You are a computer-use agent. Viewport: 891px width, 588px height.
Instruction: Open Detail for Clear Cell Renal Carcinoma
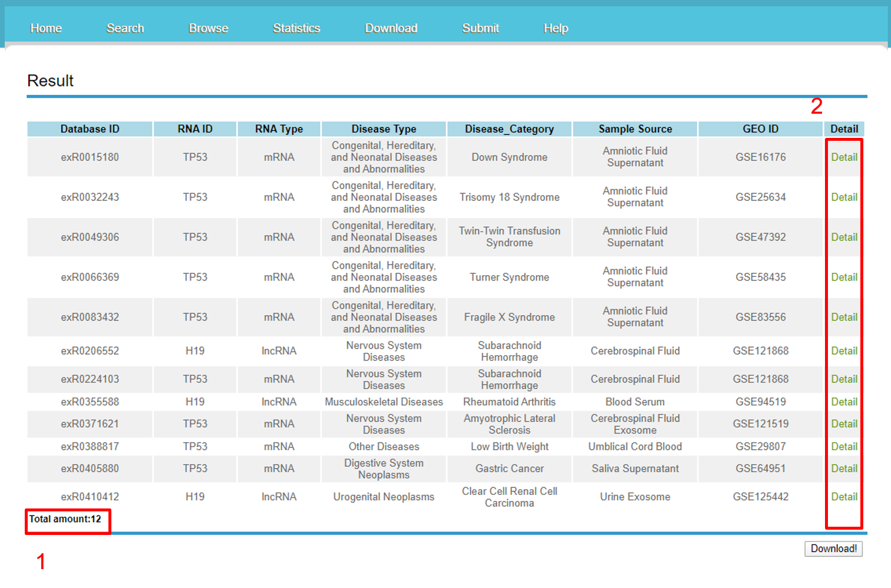(844, 497)
